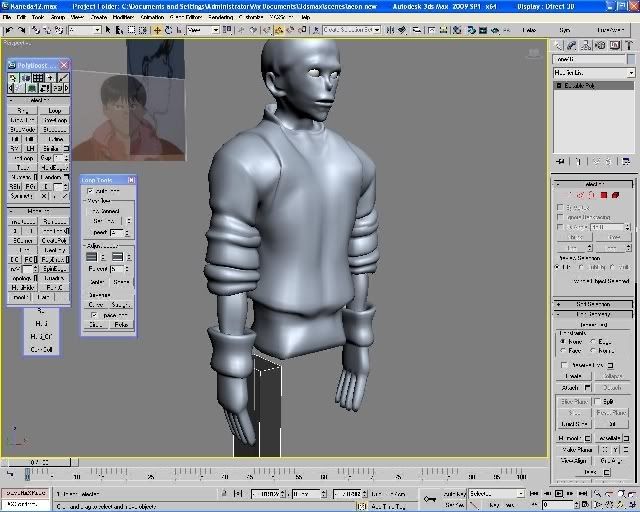This screenshot has width=640, height=512.
Task: Click the time slider on the timeline
Action: click(x=36, y=462)
